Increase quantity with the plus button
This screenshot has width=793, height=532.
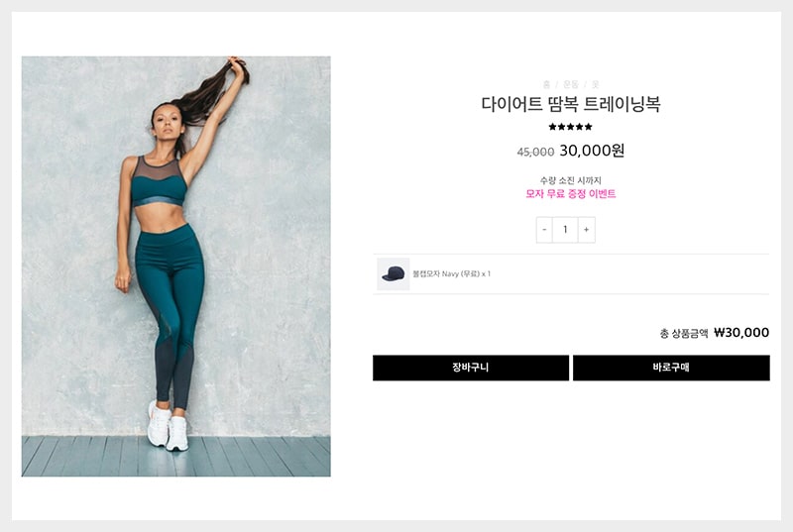pyautogui.click(x=586, y=230)
